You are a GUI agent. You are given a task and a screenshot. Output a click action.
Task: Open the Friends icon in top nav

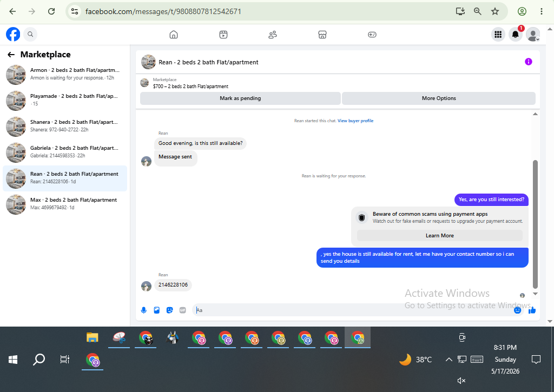(x=273, y=35)
